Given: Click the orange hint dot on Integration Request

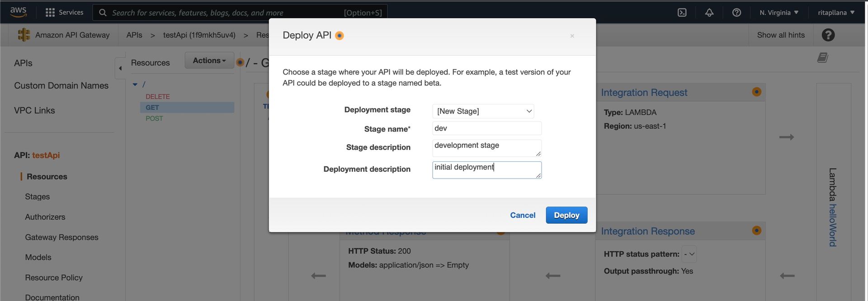Looking at the screenshot, I should pyautogui.click(x=757, y=92).
